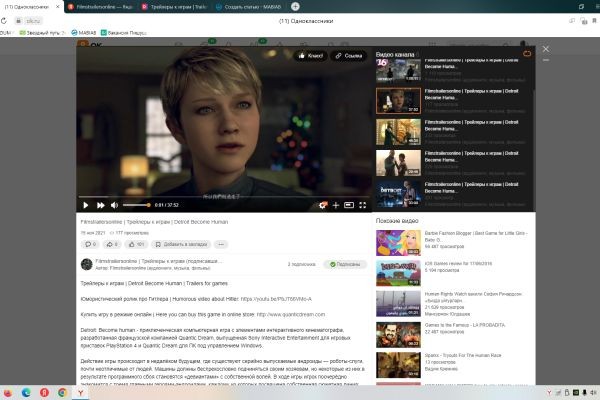Open the third channel video thumbnail
This screenshot has width=600, height=400.
(x=398, y=132)
